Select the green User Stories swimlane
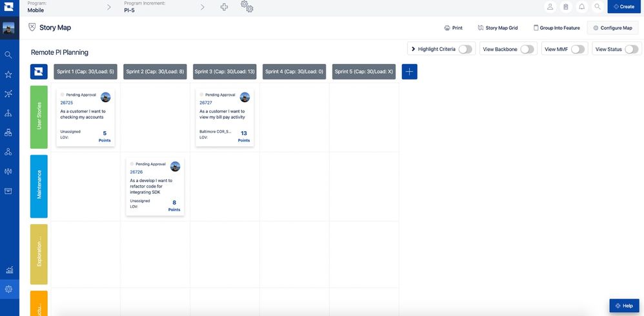Screen dimensions: 644x316 (x=39, y=117)
